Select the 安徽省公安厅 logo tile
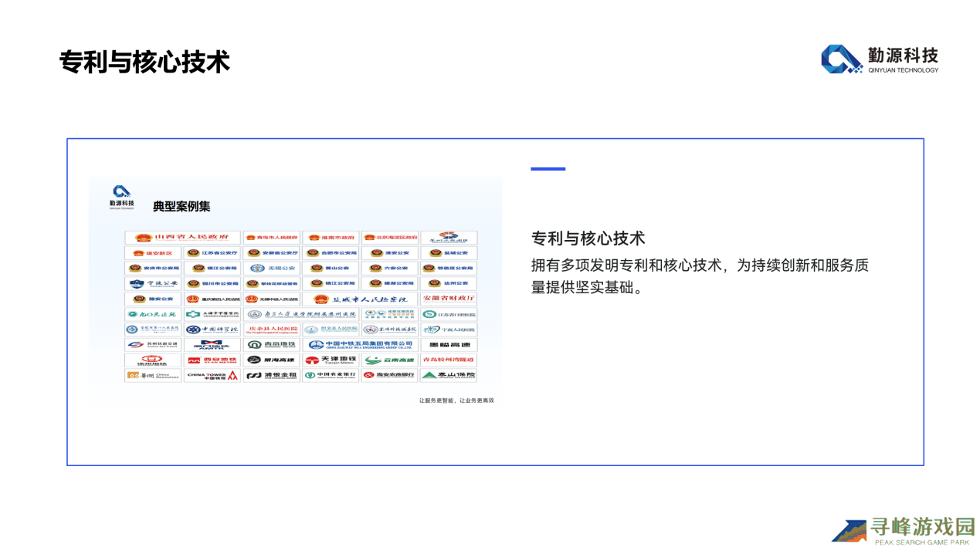Viewport: 980px width, 551px height. [x=272, y=253]
